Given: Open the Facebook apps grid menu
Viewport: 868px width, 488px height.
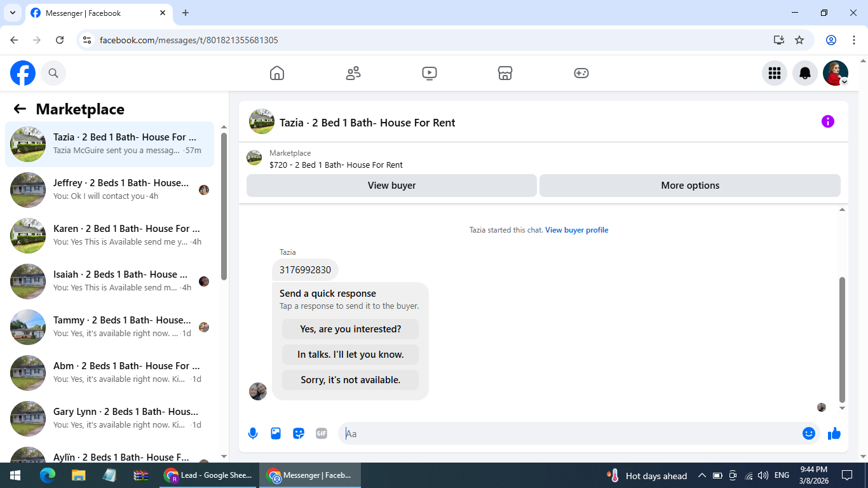Looking at the screenshot, I should tap(775, 73).
